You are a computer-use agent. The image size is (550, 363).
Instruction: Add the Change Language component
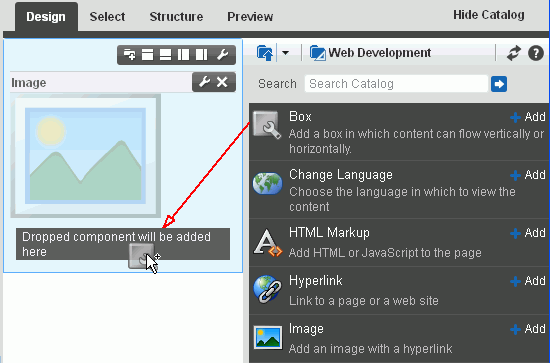pos(528,175)
